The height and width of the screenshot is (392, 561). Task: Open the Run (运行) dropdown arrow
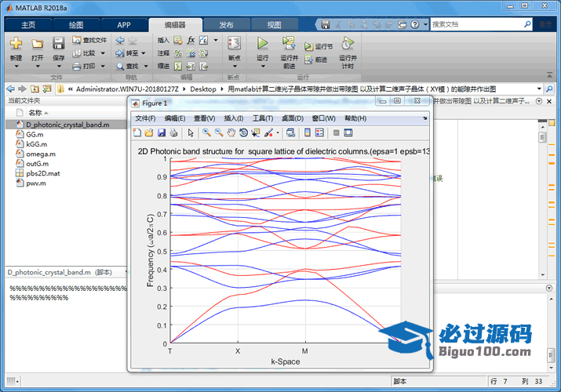[x=263, y=66]
